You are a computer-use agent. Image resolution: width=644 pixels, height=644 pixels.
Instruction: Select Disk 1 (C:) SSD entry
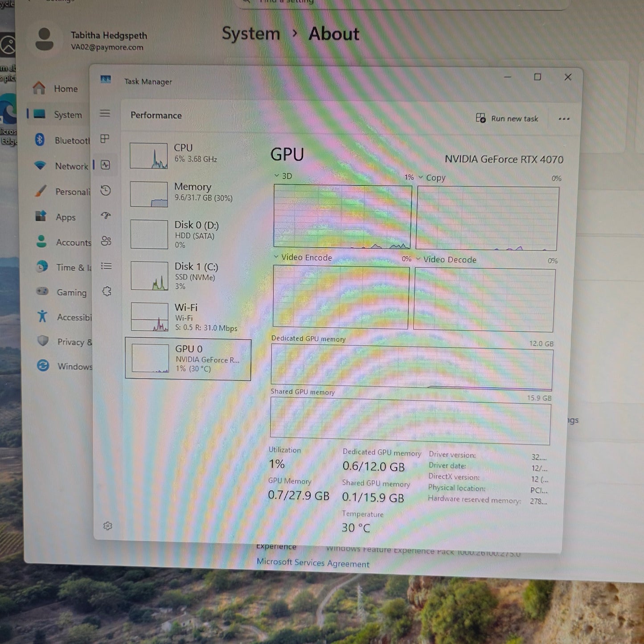187,275
